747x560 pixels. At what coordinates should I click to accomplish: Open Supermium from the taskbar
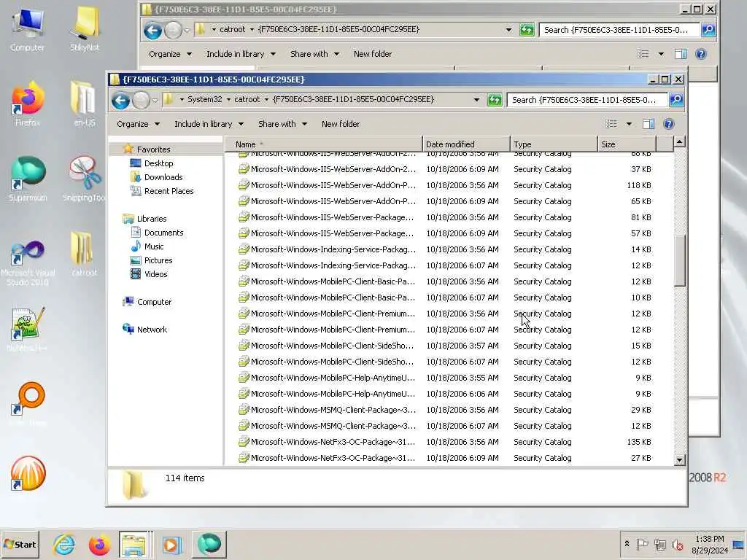(209, 545)
